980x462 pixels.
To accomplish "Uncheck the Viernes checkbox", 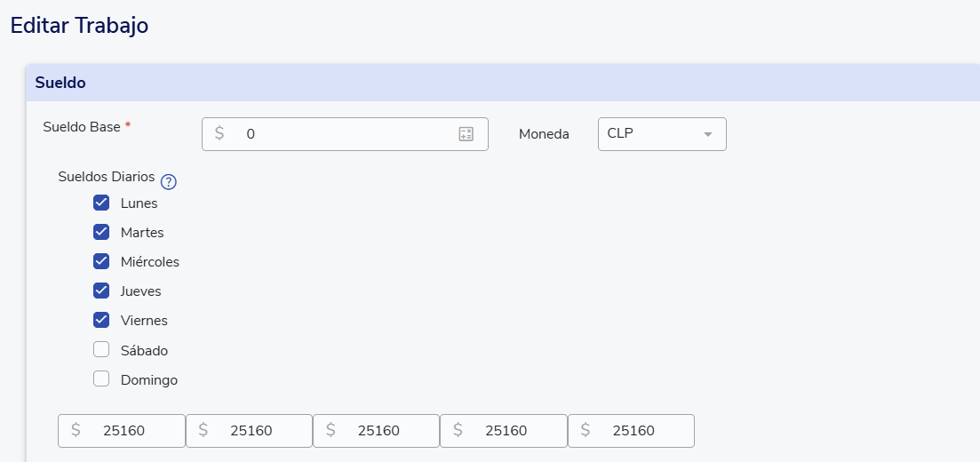I will 101,320.
